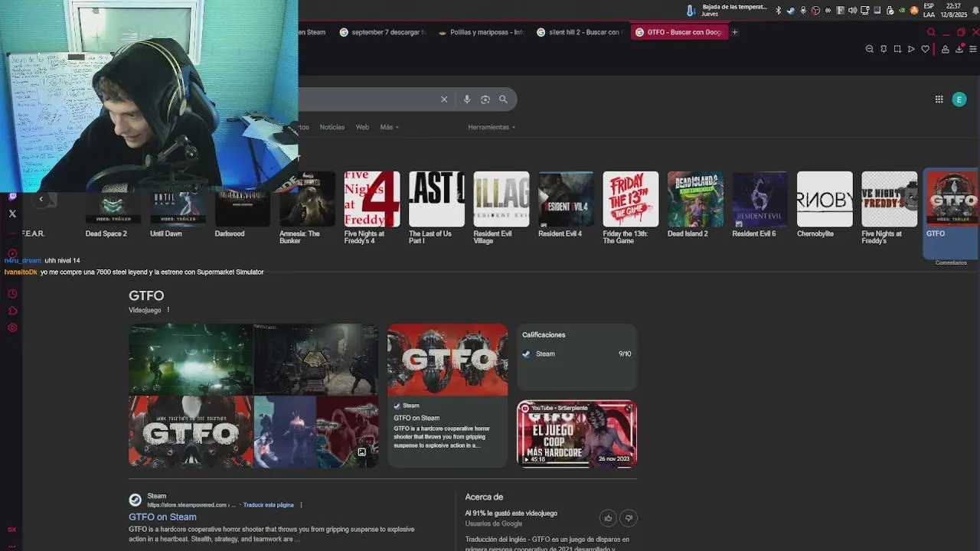Select Five Nights at Freddy's 4 card
Viewport: 980px width, 551px height.
[372, 207]
